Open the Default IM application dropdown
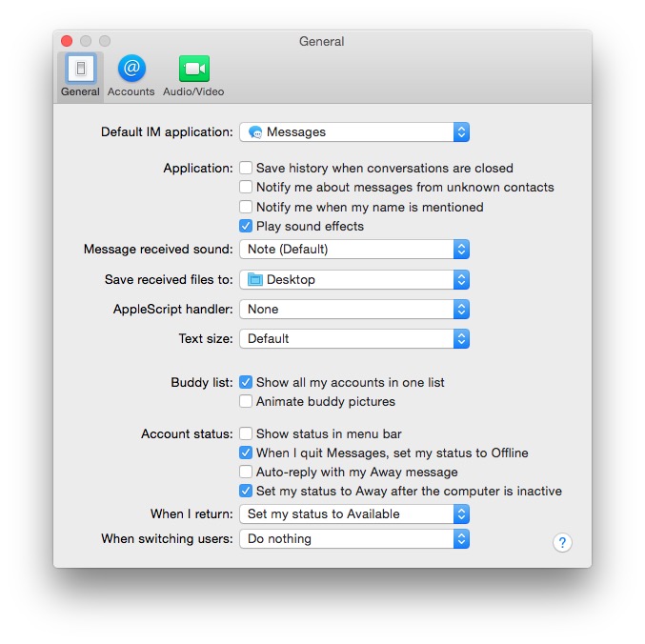This screenshot has height=644, width=645. tap(354, 132)
